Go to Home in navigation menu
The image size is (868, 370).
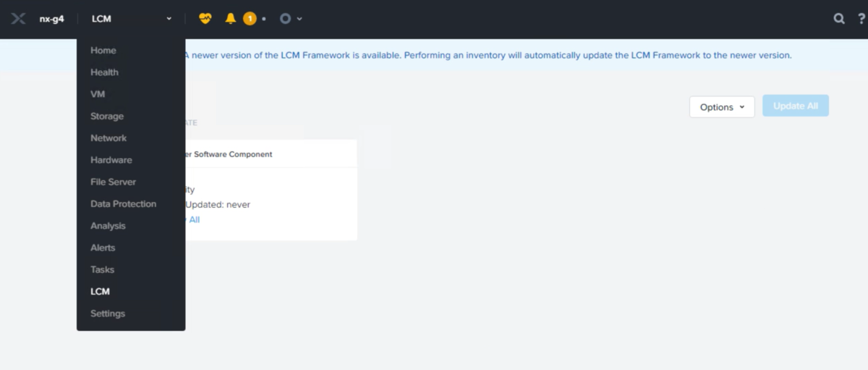point(103,51)
